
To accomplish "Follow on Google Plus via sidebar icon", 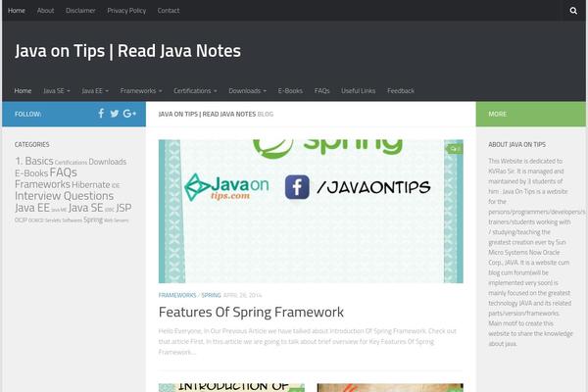I will (129, 114).
